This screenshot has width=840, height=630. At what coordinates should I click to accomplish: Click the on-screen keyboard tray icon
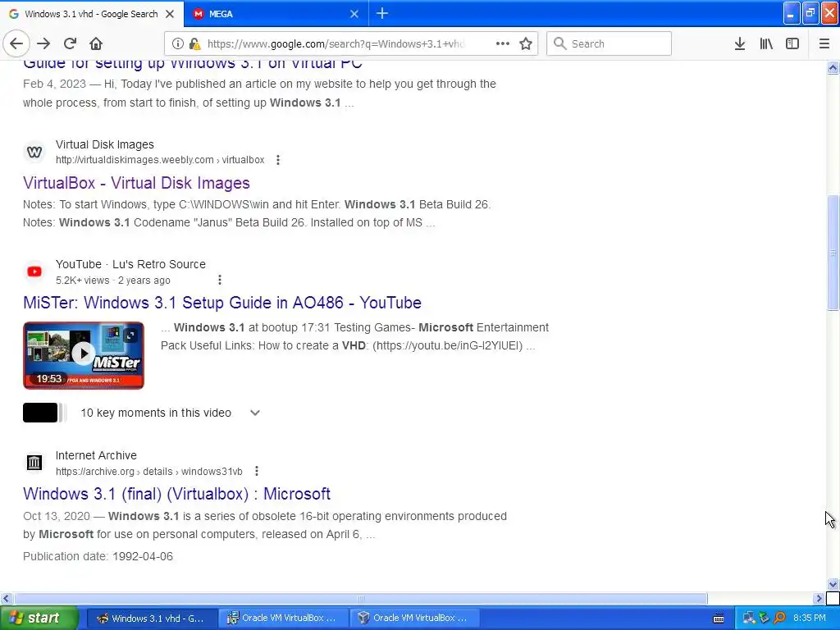[x=719, y=619]
